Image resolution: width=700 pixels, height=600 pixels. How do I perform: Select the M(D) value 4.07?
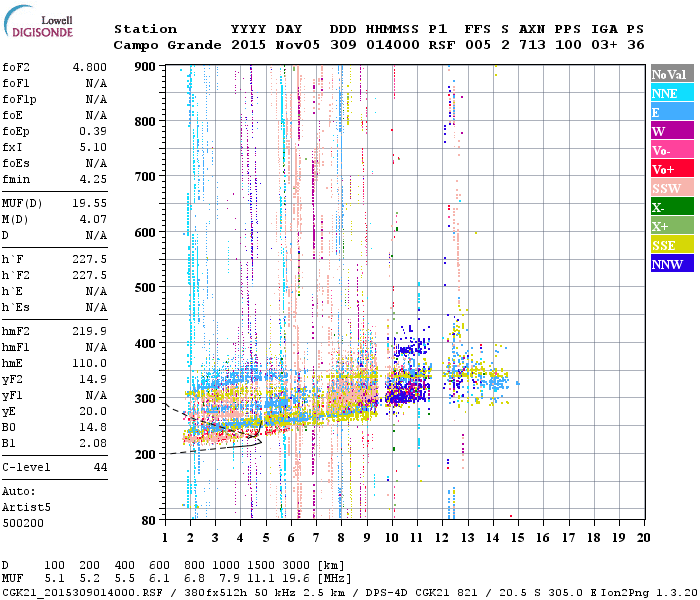click(93, 219)
